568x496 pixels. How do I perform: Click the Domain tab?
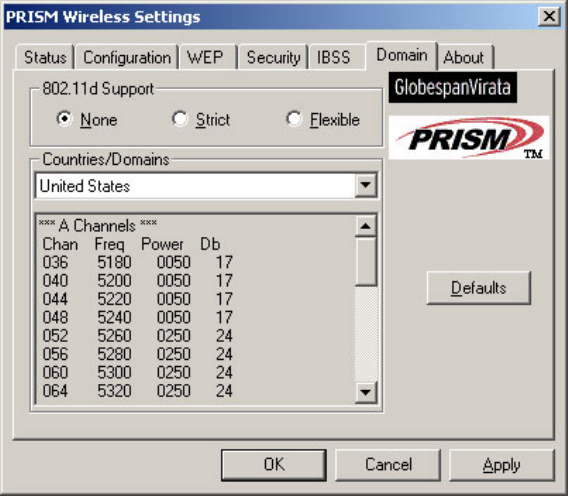[x=401, y=55]
